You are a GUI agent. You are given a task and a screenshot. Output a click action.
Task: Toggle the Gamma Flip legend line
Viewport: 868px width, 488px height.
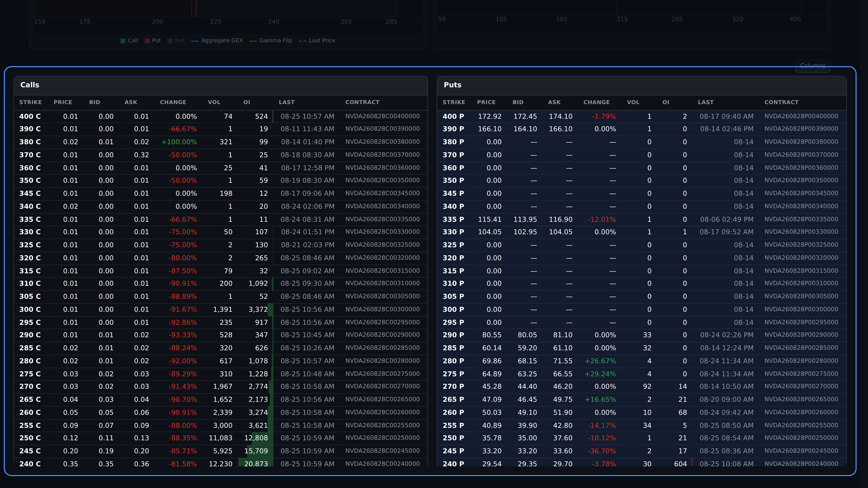tap(271, 40)
